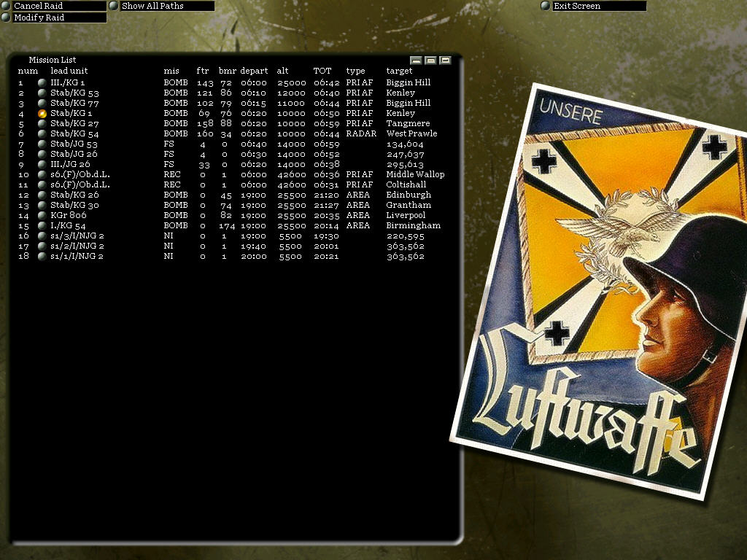Screen dimensions: 747x560
Task: Click the 'TOT' column header
Action: pyautogui.click(x=322, y=71)
